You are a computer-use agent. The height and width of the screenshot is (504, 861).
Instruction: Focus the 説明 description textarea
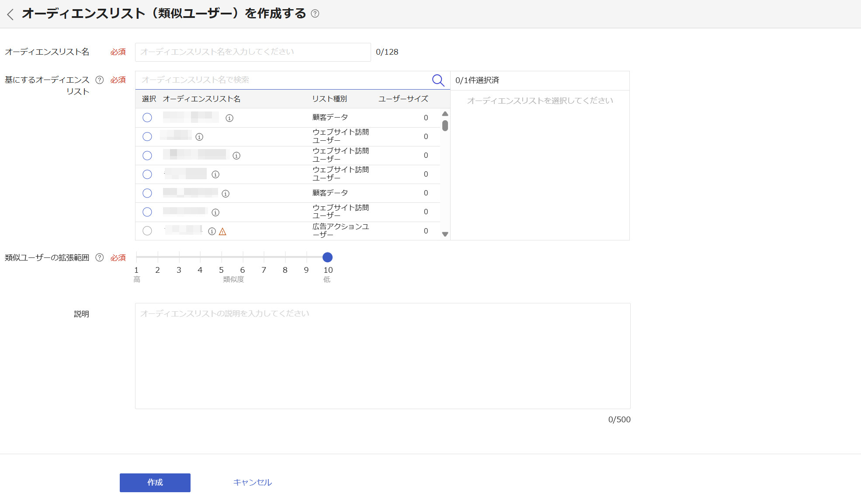pos(383,356)
